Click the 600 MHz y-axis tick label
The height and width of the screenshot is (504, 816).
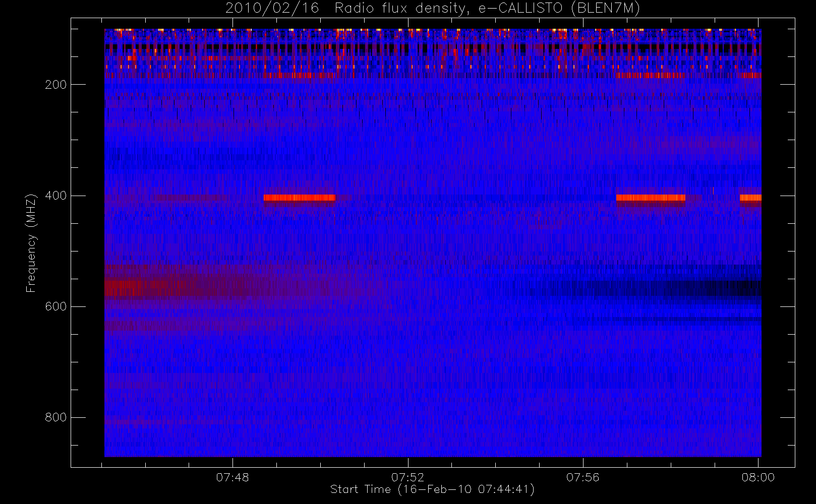coord(55,306)
